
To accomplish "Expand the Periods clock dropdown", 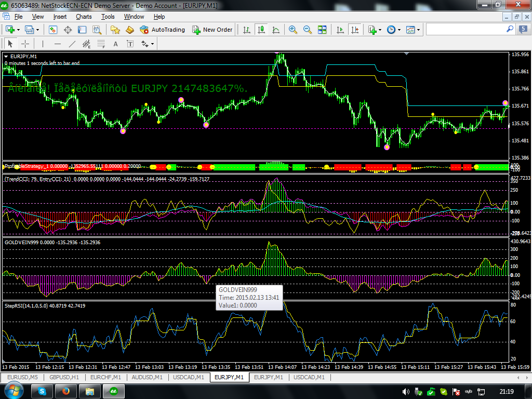I will 399,30.
